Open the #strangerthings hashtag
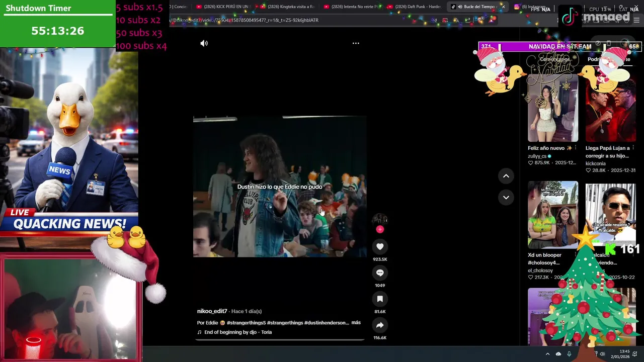This screenshot has height=362, width=644. click(285, 323)
